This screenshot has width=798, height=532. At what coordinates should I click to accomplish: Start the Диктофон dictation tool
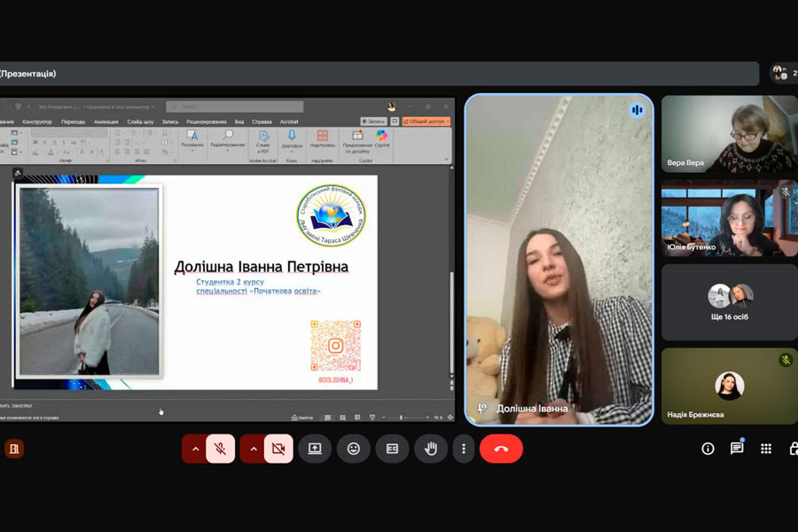(x=292, y=140)
